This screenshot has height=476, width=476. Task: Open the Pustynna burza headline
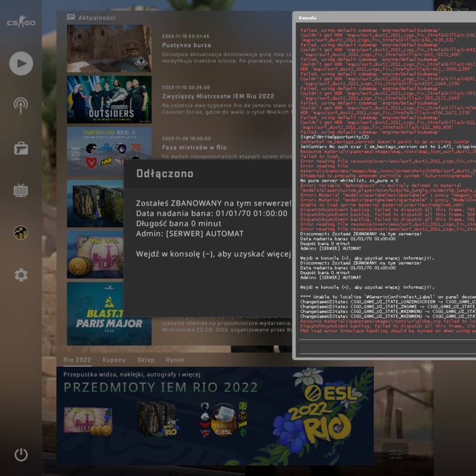point(187,45)
